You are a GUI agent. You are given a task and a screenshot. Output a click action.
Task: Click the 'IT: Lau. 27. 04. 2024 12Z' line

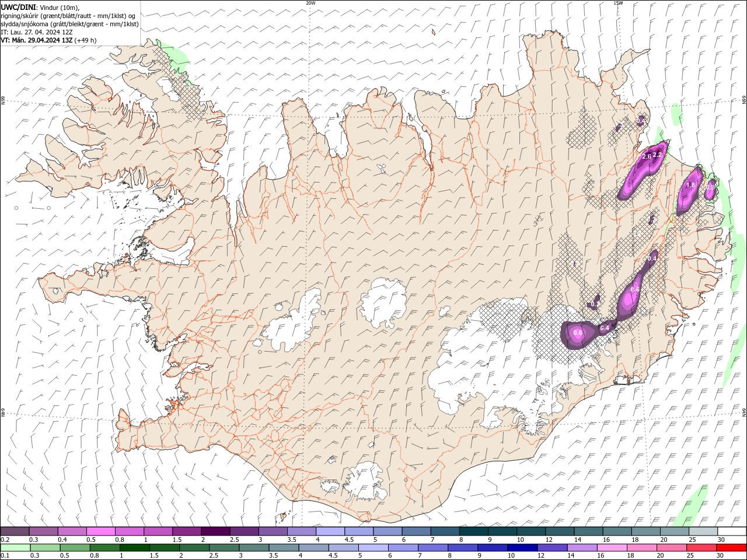click(37, 32)
